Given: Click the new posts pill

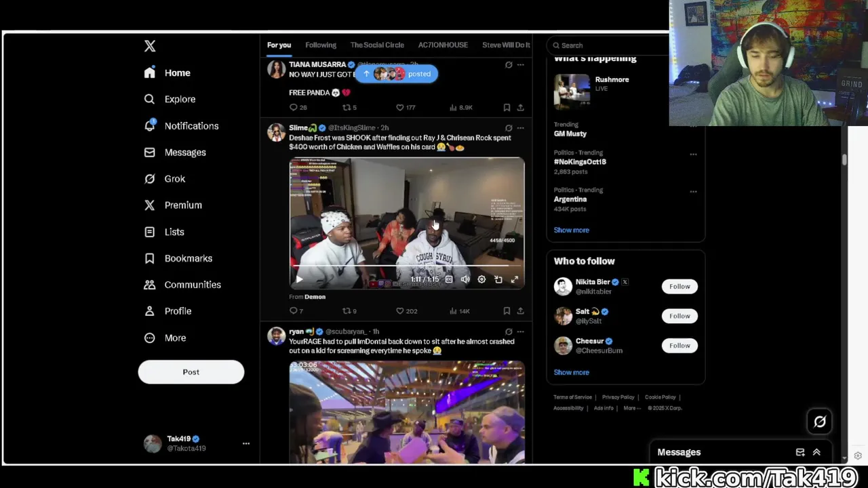Looking at the screenshot, I should 397,74.
